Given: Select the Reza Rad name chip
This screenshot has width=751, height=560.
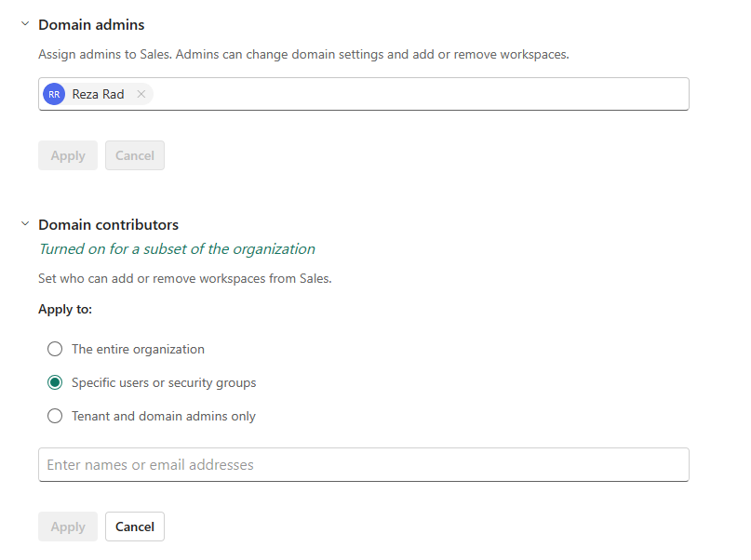Looking at the screenshot, I should [98, 94].
